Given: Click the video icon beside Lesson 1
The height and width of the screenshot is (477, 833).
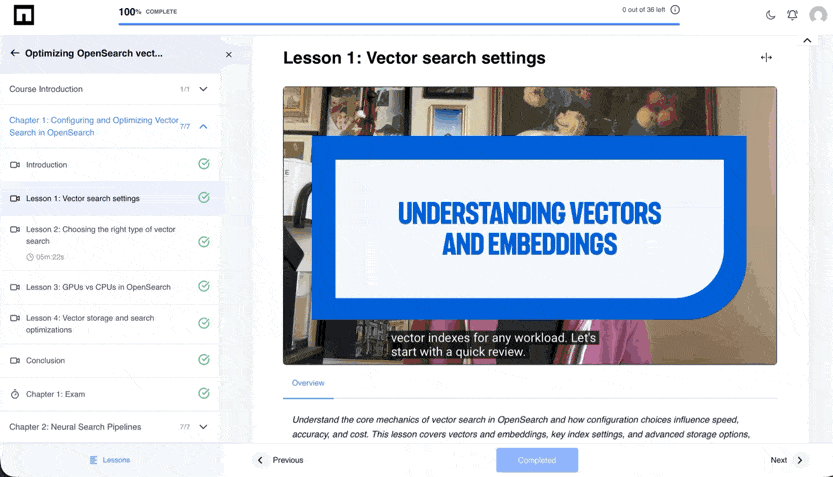Looking at the screenshot, I should [x=15, y=198].
